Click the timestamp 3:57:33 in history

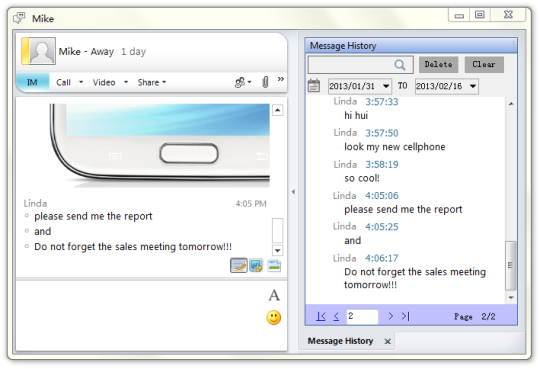[382, 102]
